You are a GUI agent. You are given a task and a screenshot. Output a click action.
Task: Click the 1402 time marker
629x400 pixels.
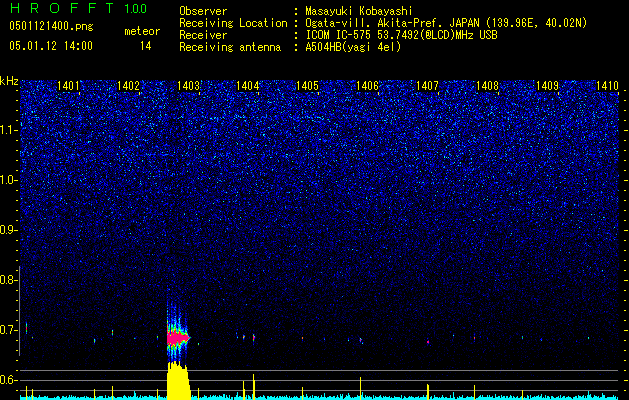pos(128,86)
